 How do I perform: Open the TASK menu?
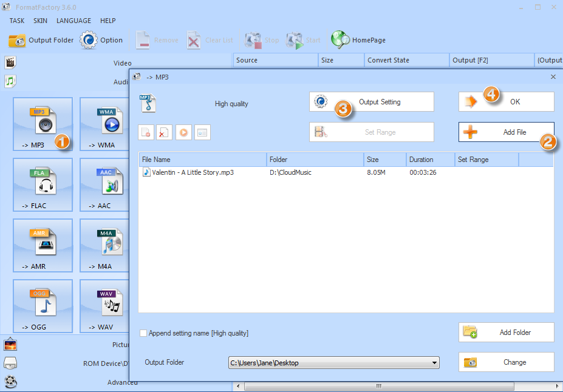(17, 21)
